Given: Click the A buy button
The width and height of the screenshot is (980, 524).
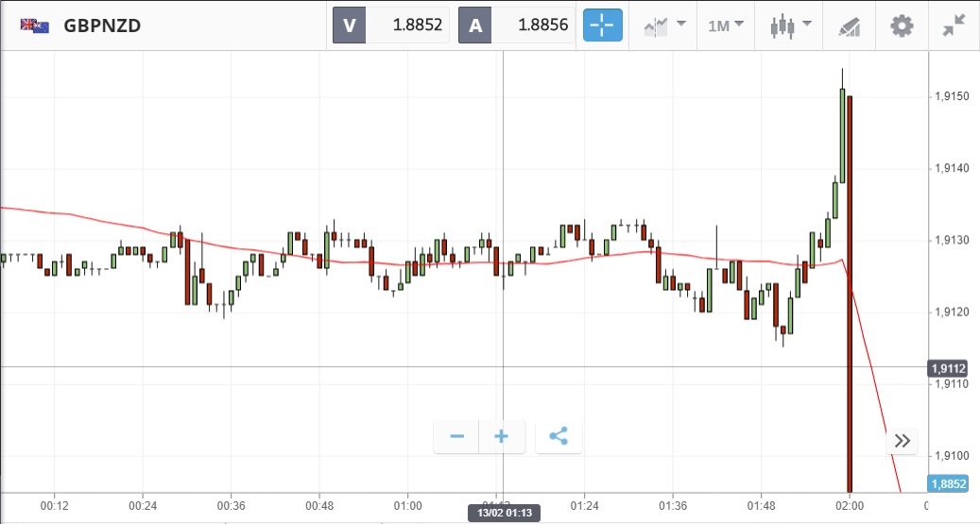Looking at the screenshot, I should (x=475, y=25).
